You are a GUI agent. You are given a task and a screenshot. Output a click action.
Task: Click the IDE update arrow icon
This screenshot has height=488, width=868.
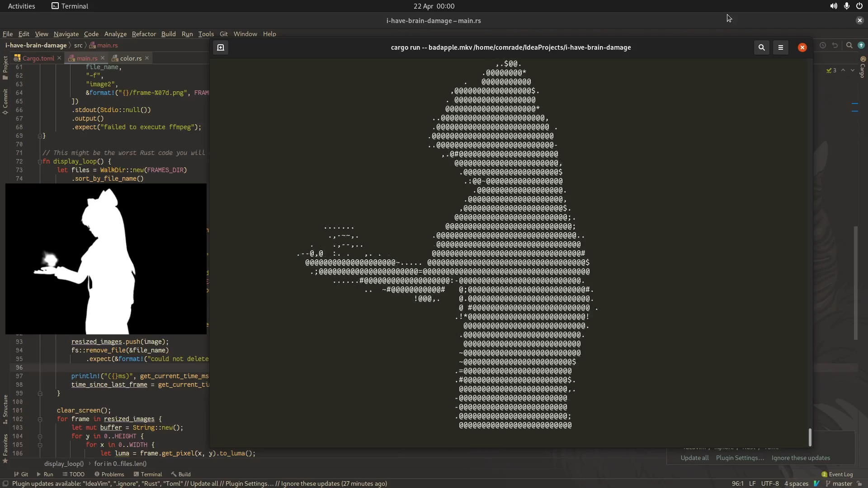pyautogui.click(x=861, y=45)
